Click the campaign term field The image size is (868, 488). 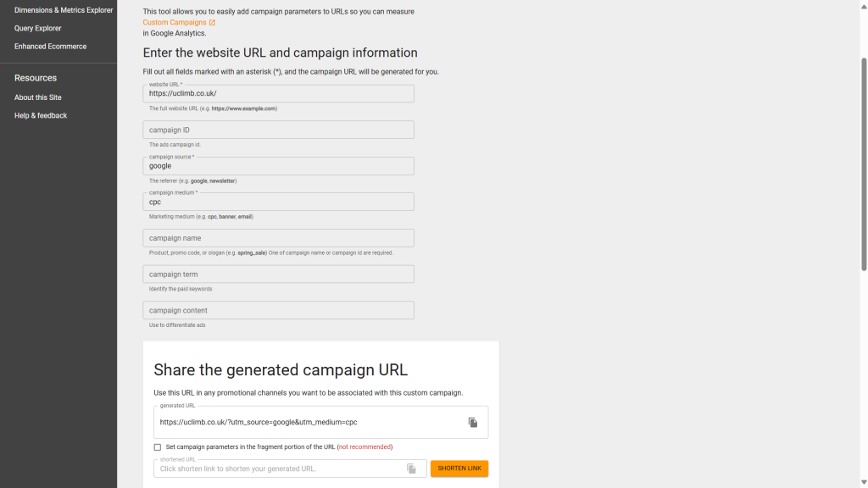pos(278,274)
